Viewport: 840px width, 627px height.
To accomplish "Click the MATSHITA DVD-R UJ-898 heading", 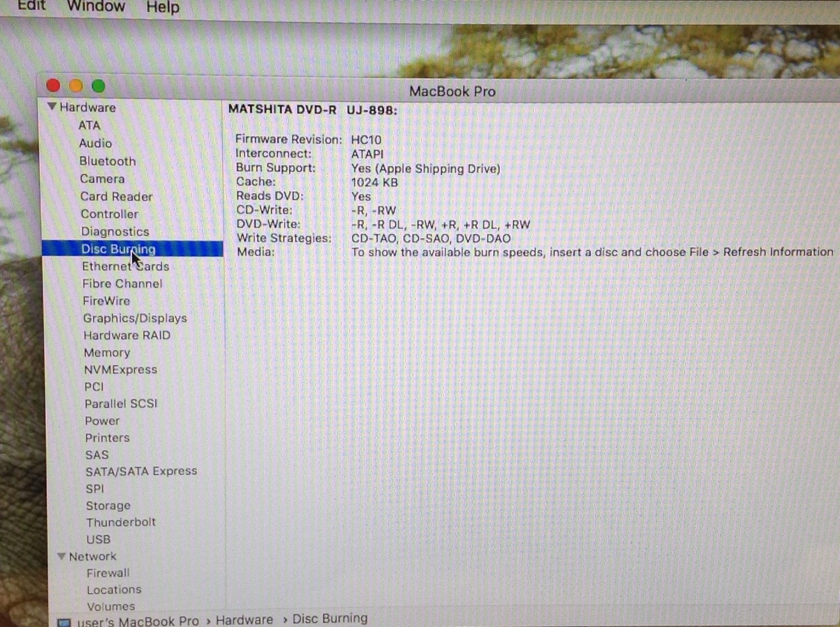I will [x=313, y=110].
